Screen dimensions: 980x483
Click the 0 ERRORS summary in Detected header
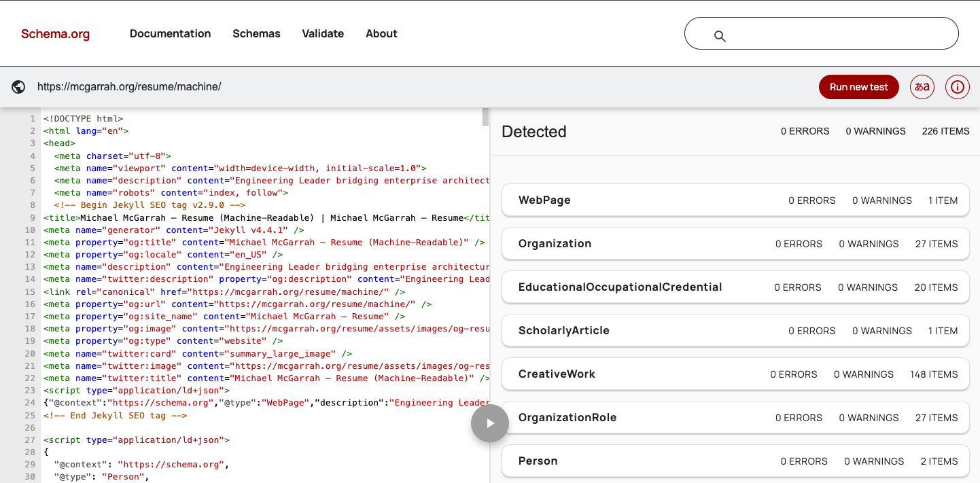805,131
